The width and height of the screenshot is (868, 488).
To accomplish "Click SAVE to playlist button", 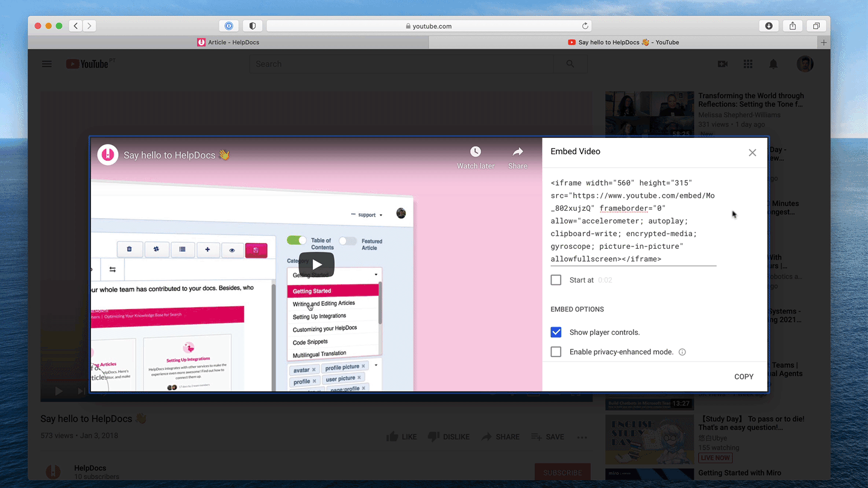I will pos(547,437).
